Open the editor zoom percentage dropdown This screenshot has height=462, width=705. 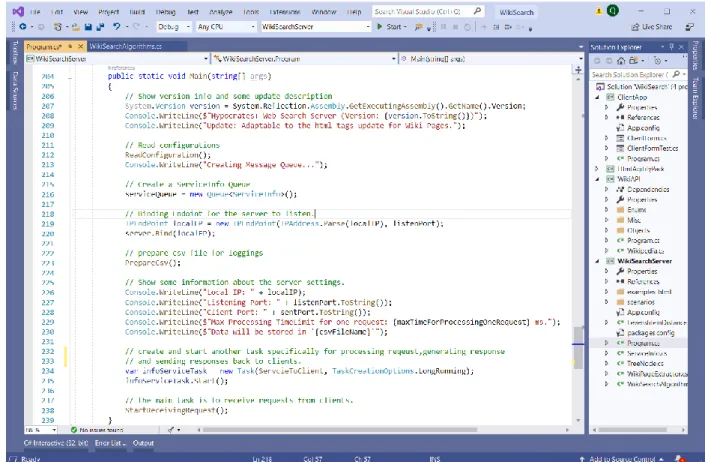(x=41, y=430)
